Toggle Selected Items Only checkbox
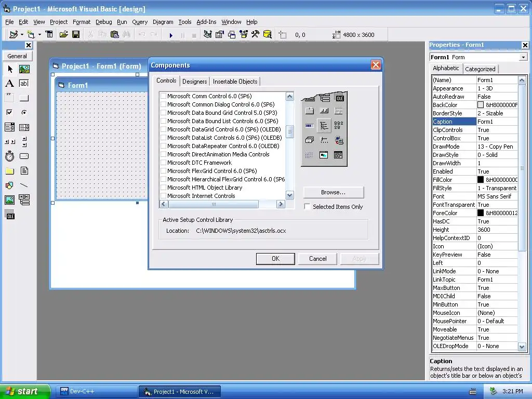This screenshot has height=399, width=532. [x=307, y=207]
